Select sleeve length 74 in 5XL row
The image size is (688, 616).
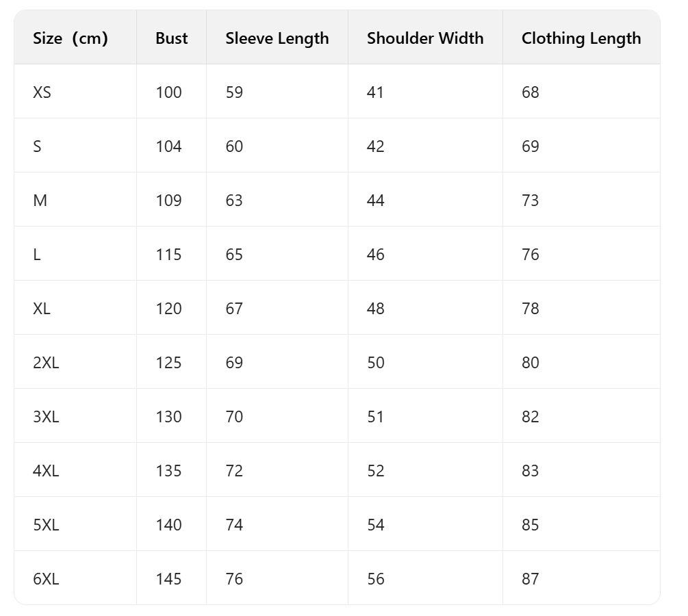(234, 525)
